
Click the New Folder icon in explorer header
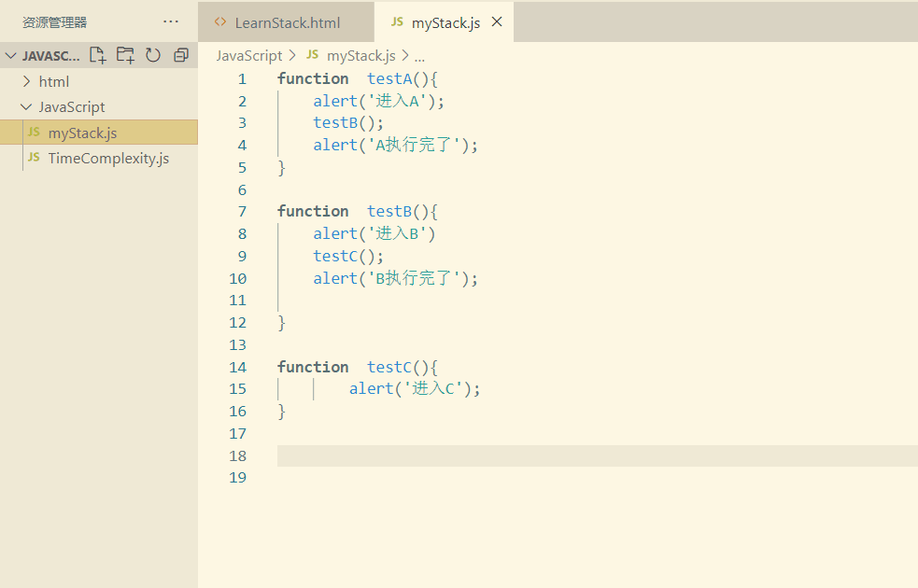(x=125, y=55)
